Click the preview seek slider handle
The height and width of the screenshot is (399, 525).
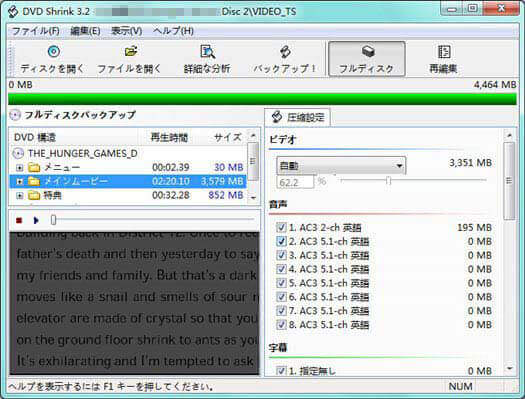click(x=54, y=220)
